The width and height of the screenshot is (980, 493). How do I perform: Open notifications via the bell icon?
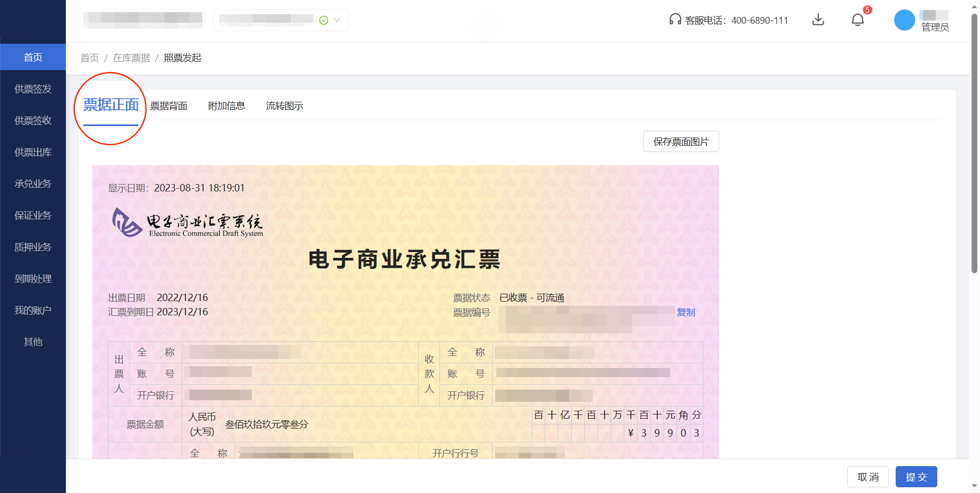pos(857,20)
